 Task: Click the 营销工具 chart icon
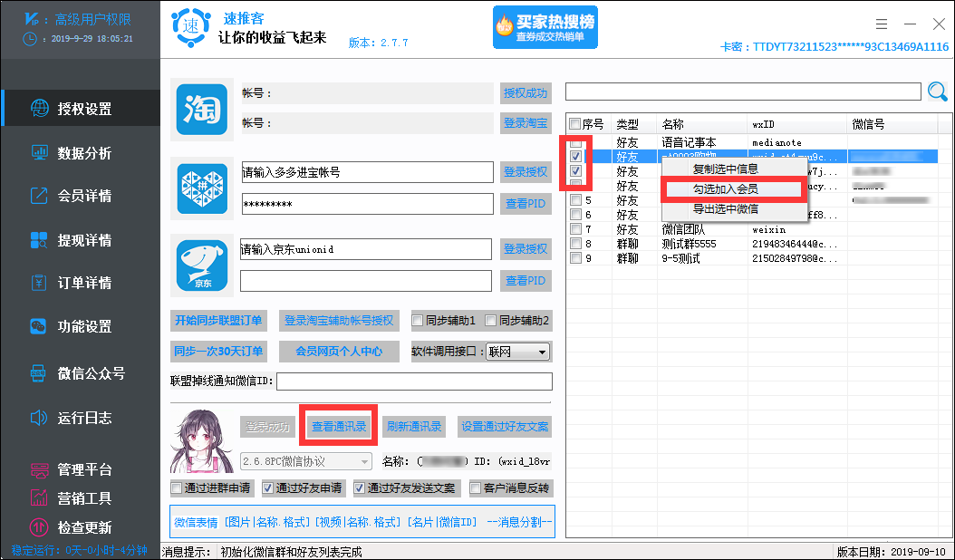[x=40, y=497]
